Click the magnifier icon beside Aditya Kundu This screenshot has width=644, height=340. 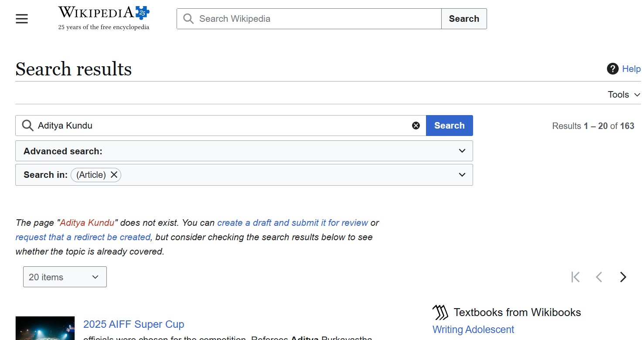pyautogui.click(x=27, y=126)
